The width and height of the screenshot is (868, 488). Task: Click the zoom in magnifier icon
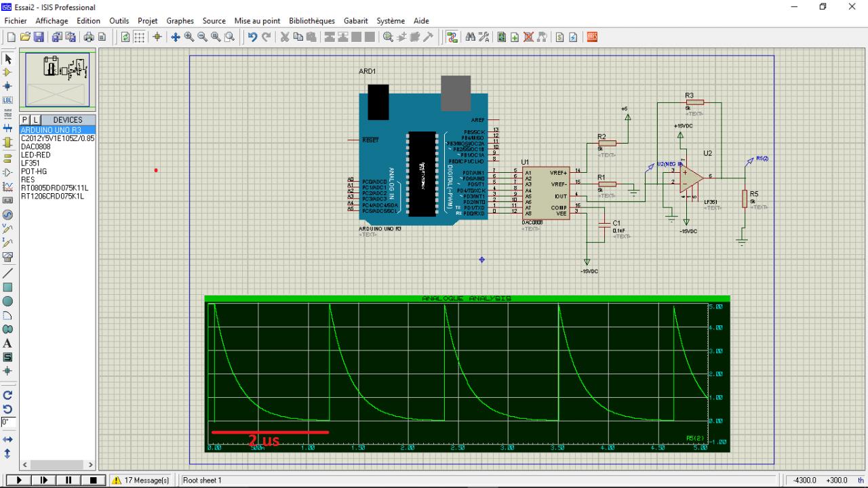pos(189,37)
